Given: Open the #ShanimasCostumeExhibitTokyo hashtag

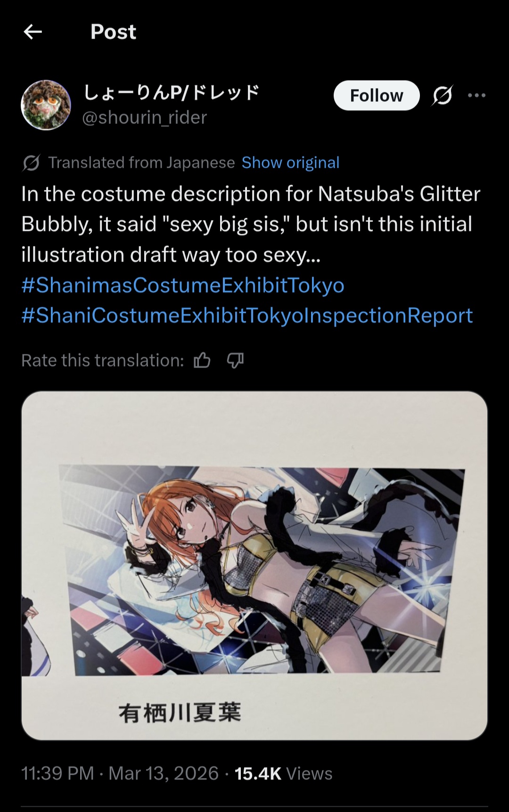Looking at the screenshot, I should tap(183, 285).
